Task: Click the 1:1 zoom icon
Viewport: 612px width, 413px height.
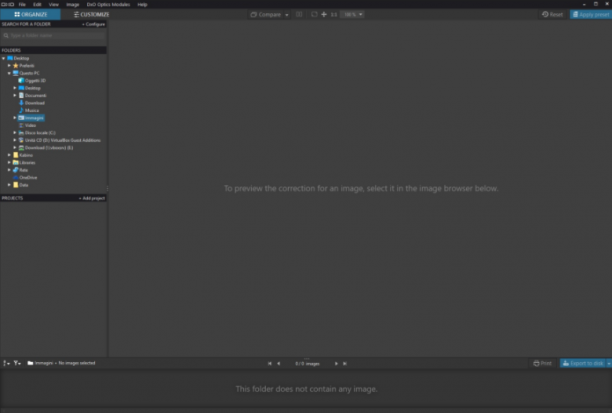Action: (334, 14)
